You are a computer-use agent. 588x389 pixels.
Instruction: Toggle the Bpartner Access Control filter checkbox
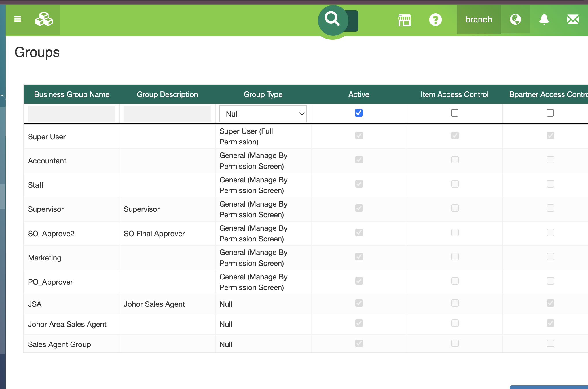(x=550, y=113)
